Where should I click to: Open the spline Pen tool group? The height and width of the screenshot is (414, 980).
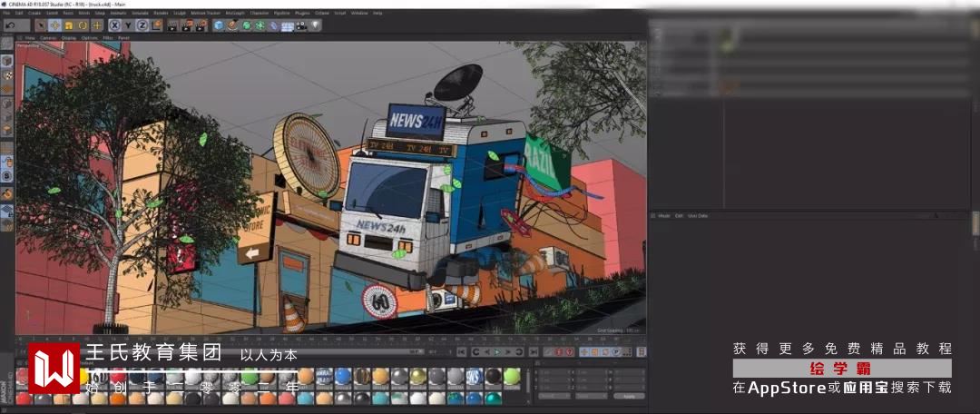232,25
